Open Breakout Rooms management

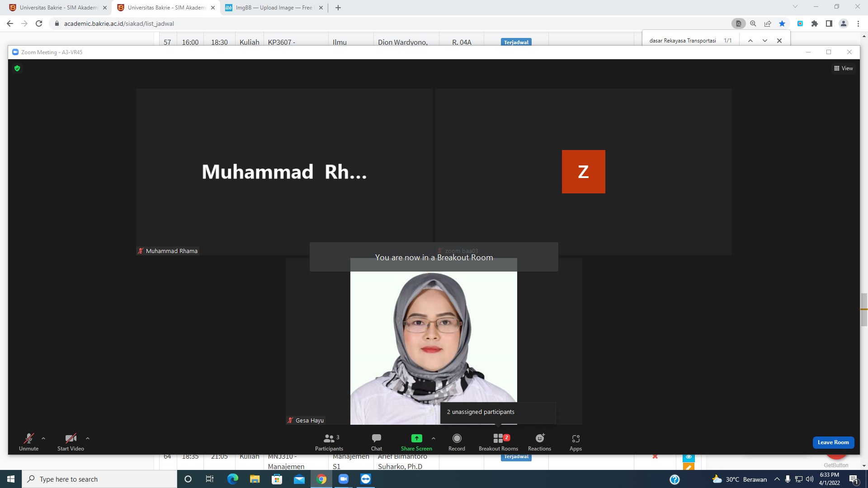pyautogui.click(x=498, y=442)
